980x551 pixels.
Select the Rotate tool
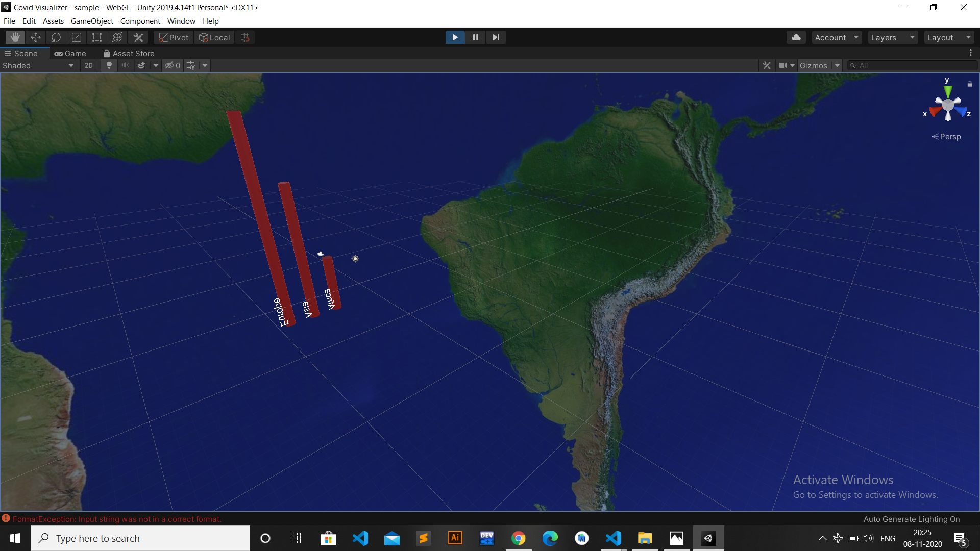56,37
